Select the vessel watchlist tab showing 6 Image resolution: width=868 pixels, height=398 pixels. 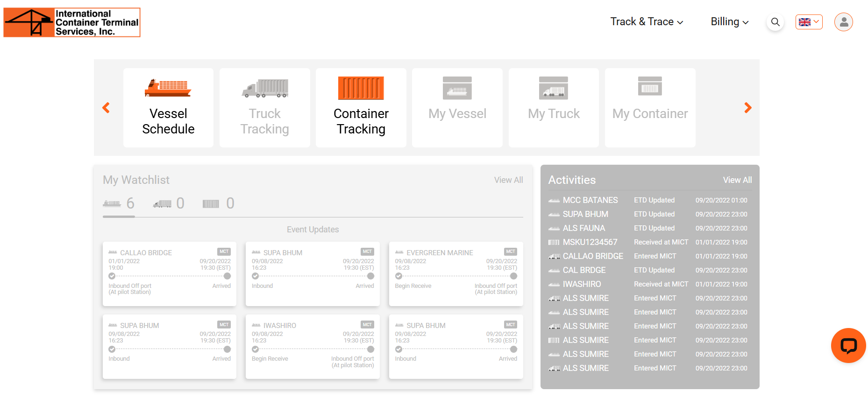tap(119, 203)
